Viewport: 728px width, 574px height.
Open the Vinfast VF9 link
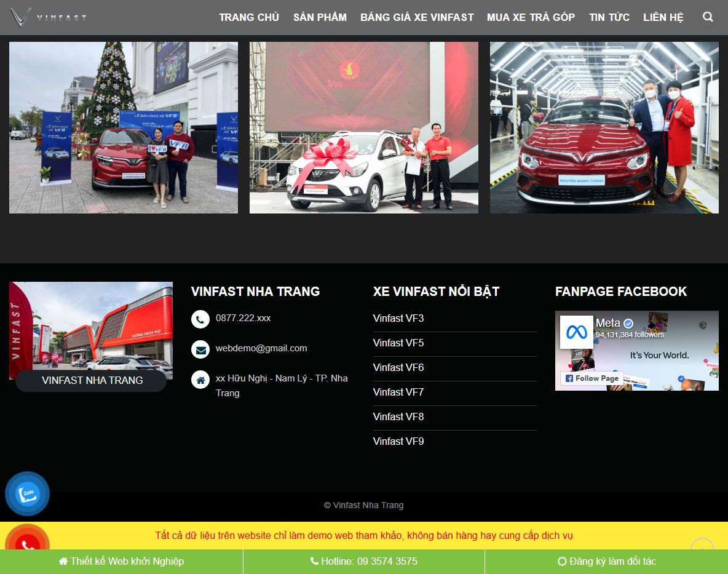coord(398,441)
